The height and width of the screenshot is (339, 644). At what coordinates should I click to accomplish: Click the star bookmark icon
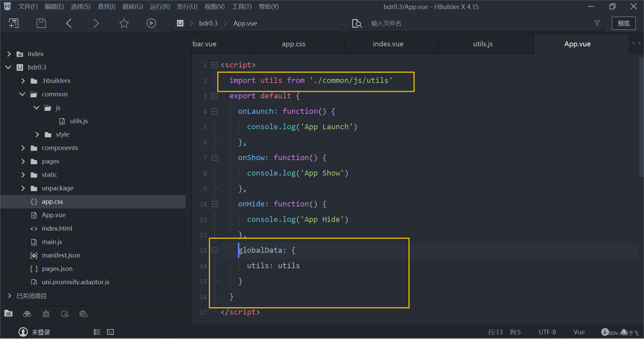click(x=124, y=23)
